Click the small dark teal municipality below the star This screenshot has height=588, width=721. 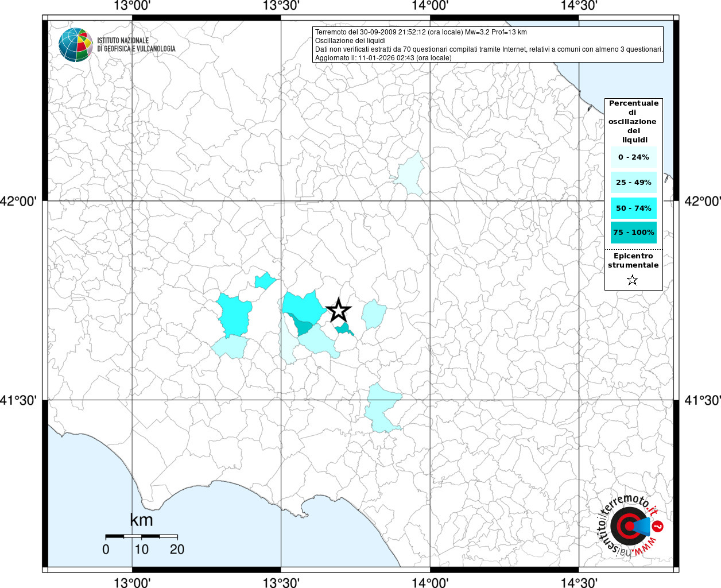click(344, 329)
